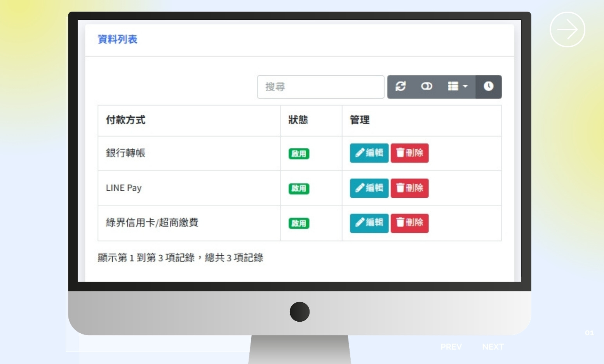Open the 資料列表 link

point(117,39)
